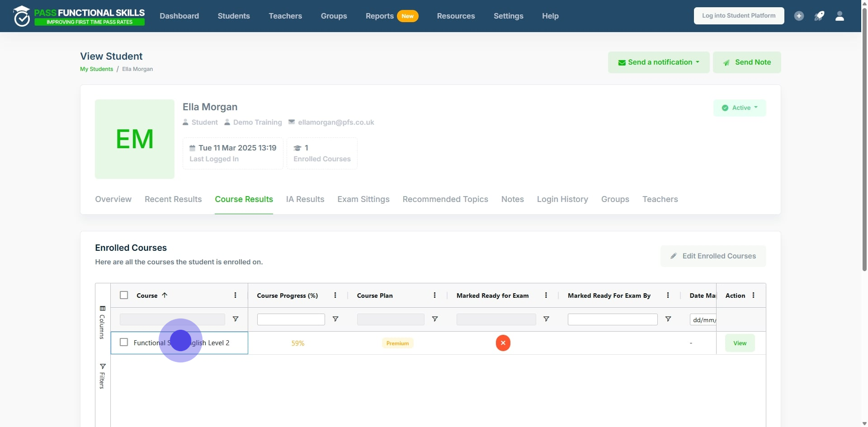Click the My Students breadcrumb link
This screenshot has height=427, width=868.
[x=96, y=69]
